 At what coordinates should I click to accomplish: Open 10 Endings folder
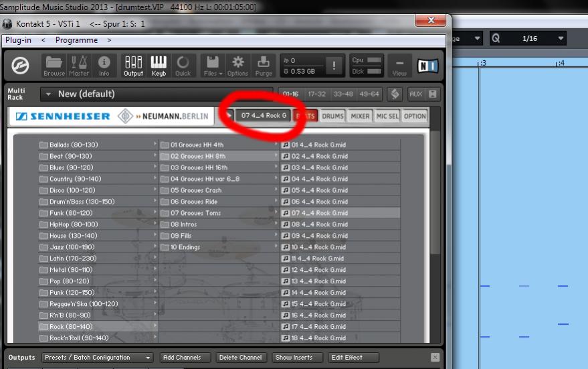[x=219, y=247]
